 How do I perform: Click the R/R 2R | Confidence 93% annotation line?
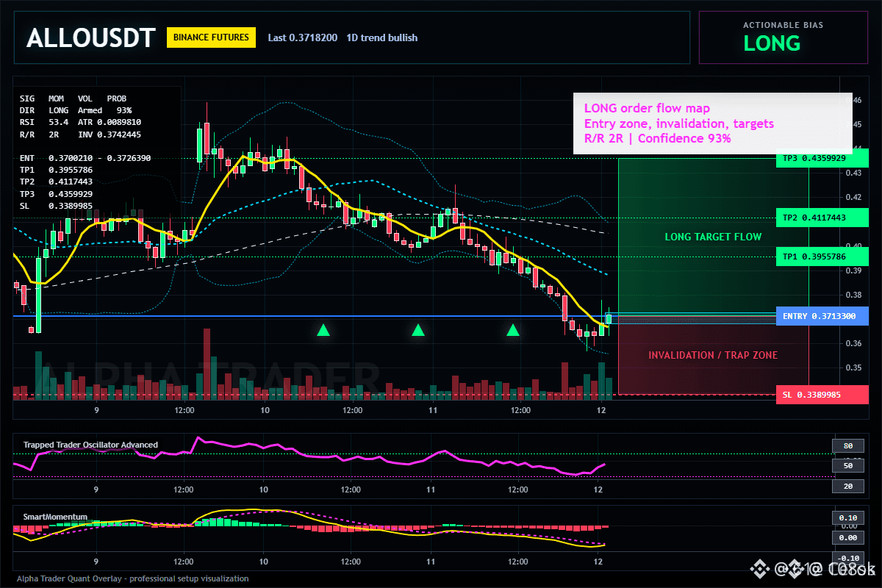[x=657, y=138]
